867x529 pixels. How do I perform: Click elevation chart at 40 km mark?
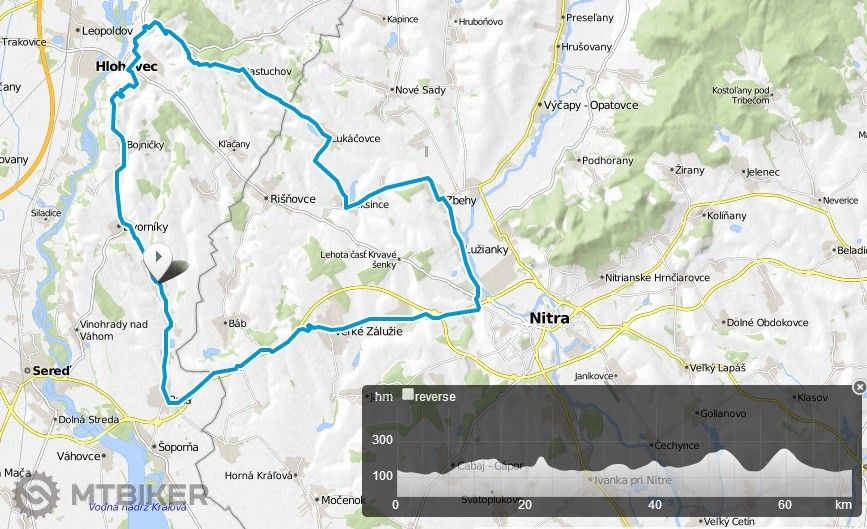[655, 504]
